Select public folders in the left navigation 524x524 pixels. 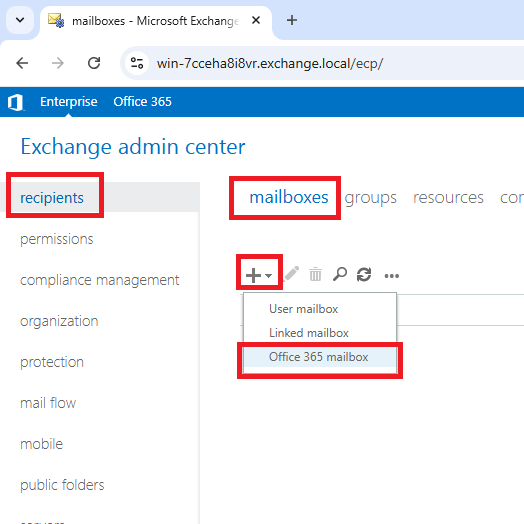62,485
